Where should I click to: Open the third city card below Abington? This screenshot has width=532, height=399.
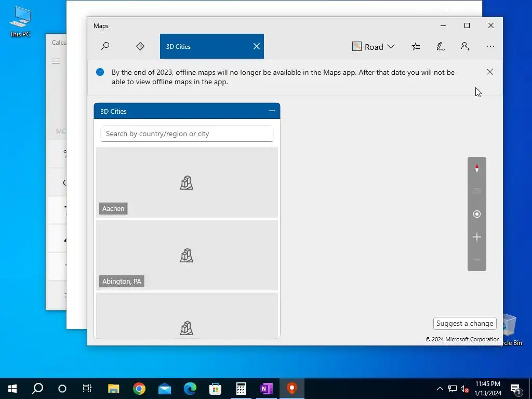coord(187,315)
